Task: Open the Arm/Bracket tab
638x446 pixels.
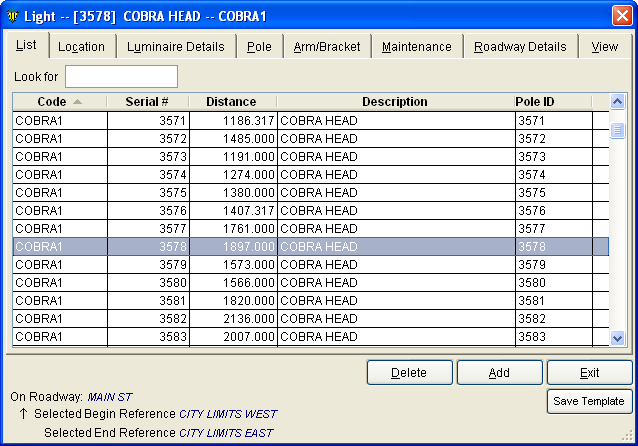Action: tap(327, 47)
